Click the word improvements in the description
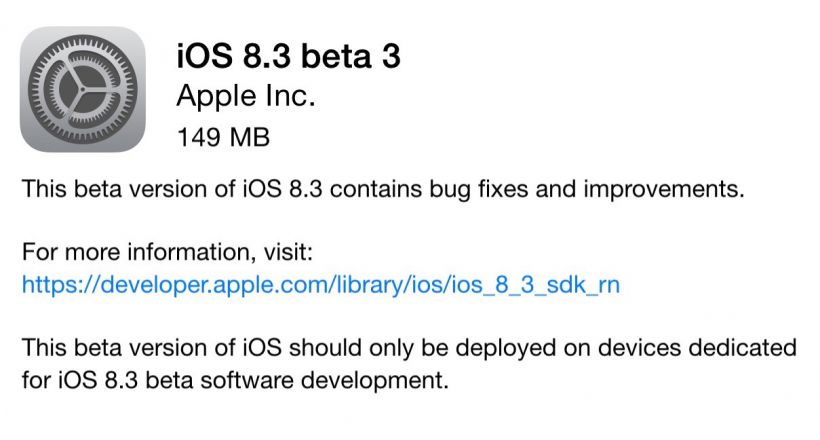820x440 pixels. coord(664,189)
